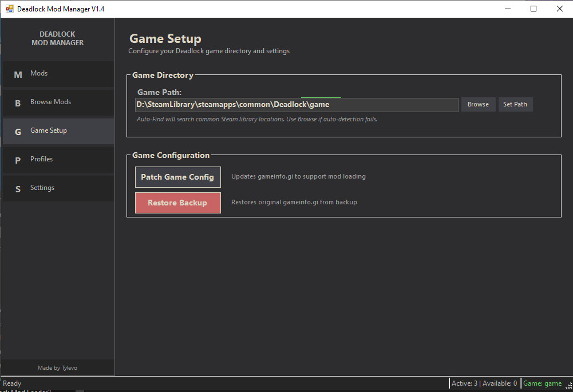Click Restore Backup to revert gameinfo.gi

pyautogui.click(x=177, y=202)
